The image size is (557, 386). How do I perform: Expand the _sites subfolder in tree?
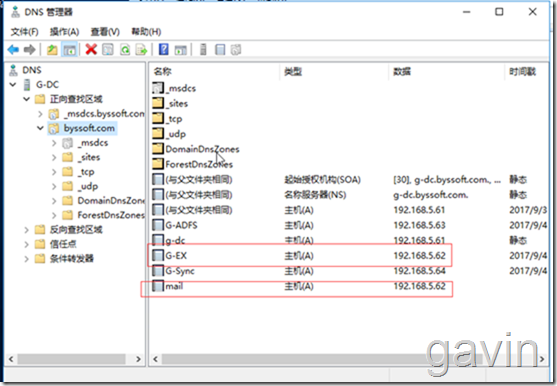point(54,157)
